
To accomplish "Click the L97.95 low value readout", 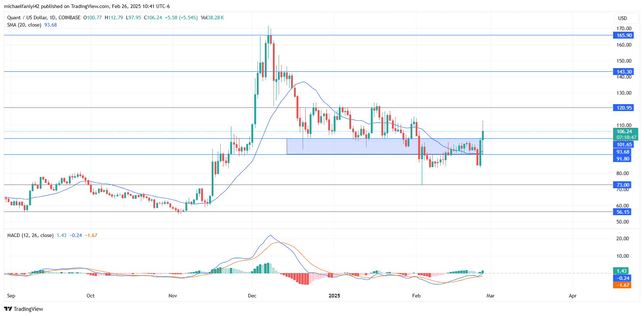I will (133, 17).
